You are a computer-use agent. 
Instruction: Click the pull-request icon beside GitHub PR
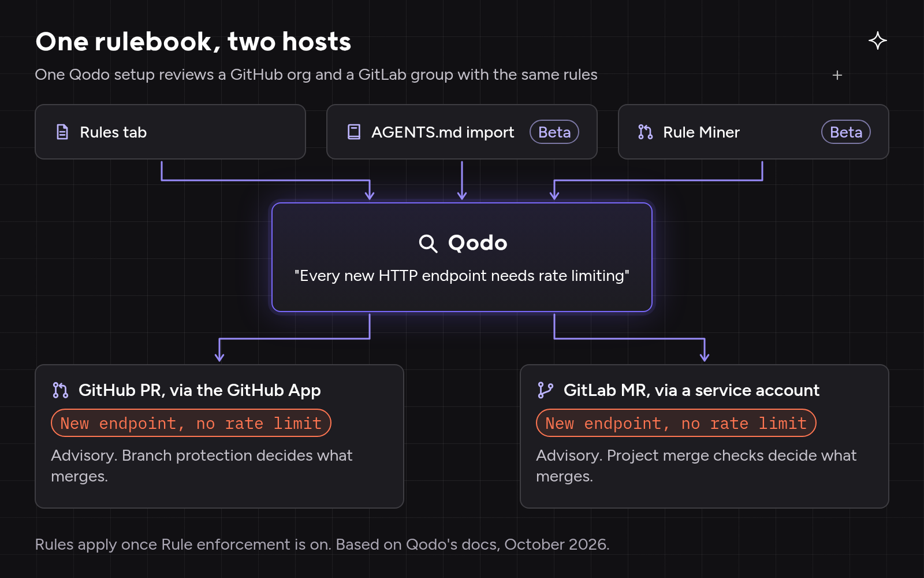[60, 390]
